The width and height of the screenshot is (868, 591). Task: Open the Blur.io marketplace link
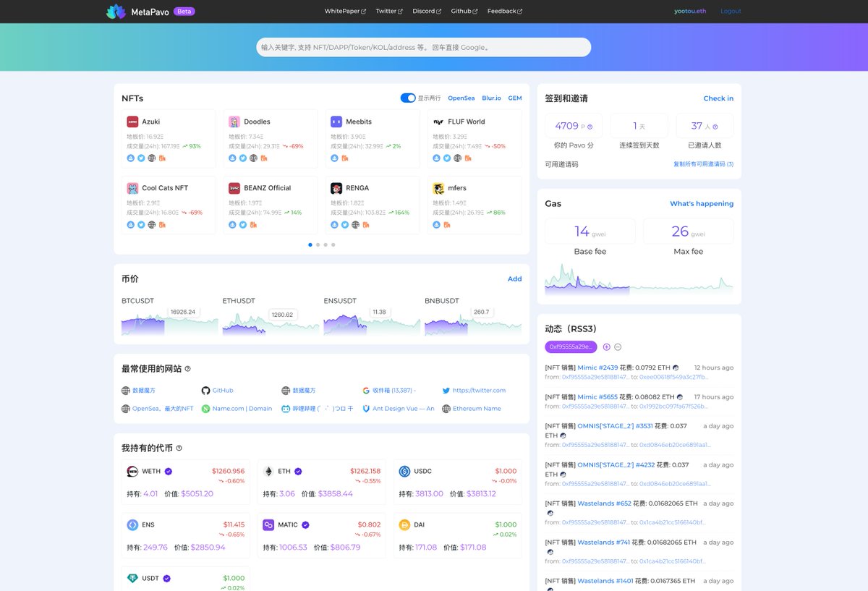tap(491, 98)
